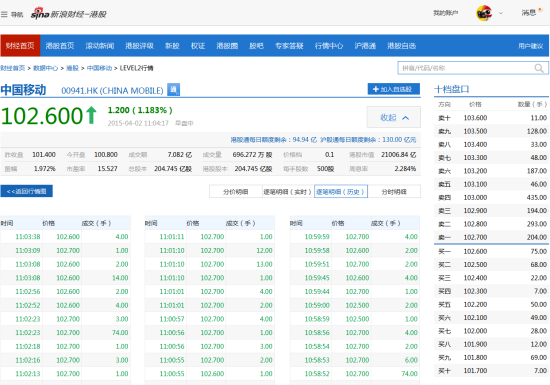The image size is (550, 385).
Task: Follow the 数据中心 breadcrumb link
Action: [x=45, y=68]
